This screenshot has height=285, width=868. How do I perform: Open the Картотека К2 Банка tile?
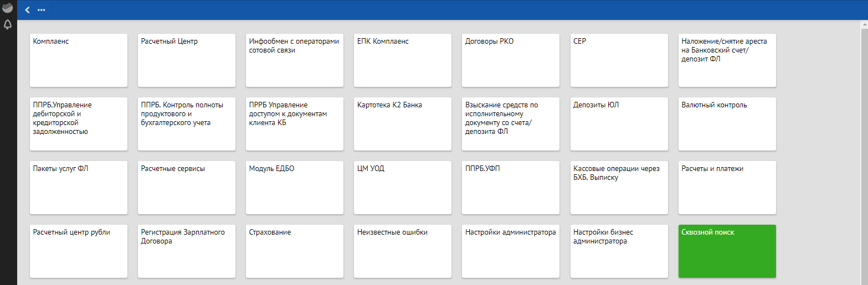pos(403,123)
